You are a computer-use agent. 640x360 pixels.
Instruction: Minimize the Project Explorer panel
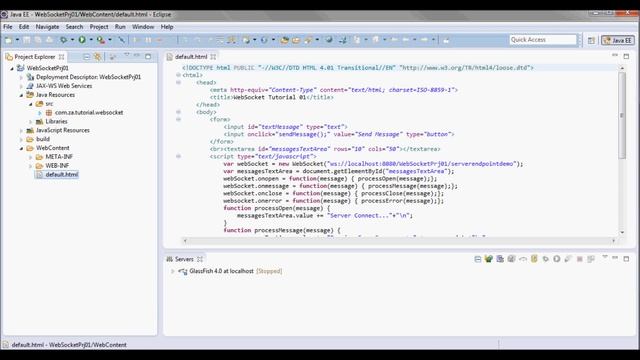click(137, 55)
